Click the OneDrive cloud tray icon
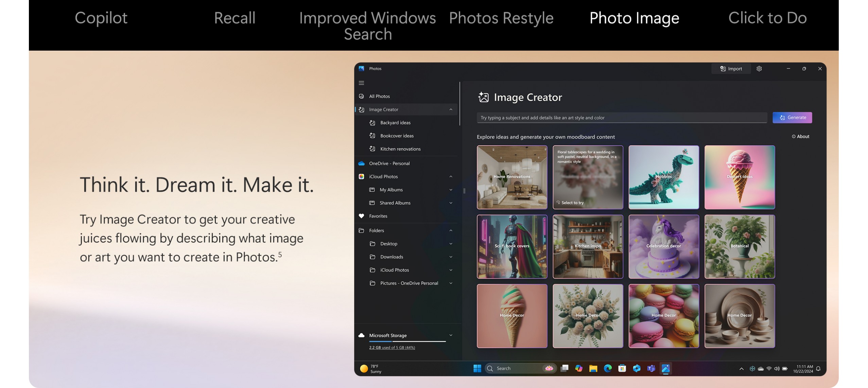The image size is (868, 388). click(x=761, y=369)
